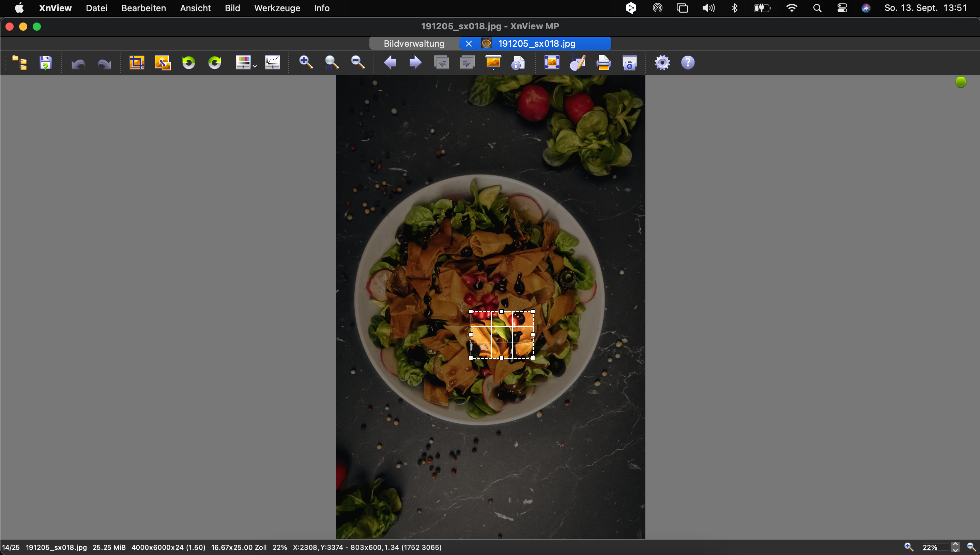Screen dimensions: 980x555
Task: Select the zoom out tool
Action: (x=357, y=62)
